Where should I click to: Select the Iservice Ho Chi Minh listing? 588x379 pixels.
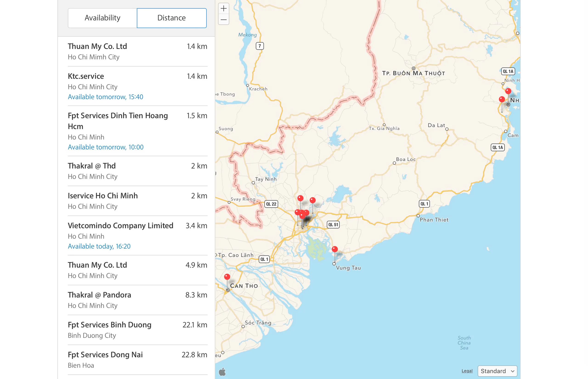(138, 201)
